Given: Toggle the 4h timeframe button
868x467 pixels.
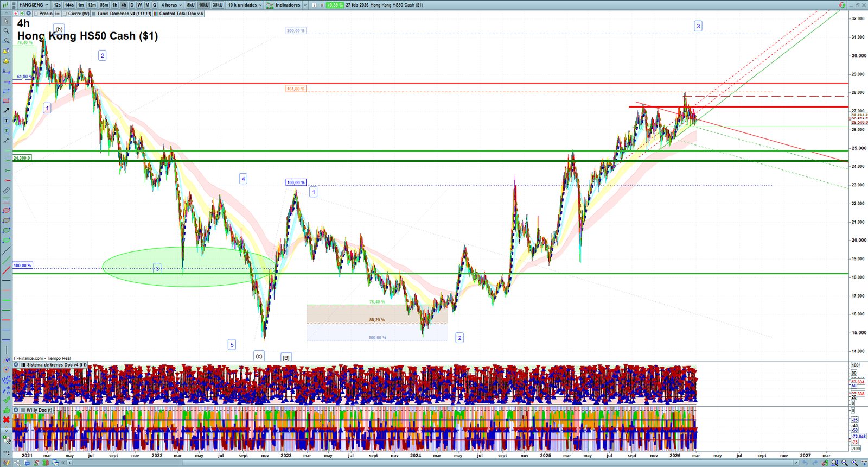Looking at the screenshot, I should [124, 5].
